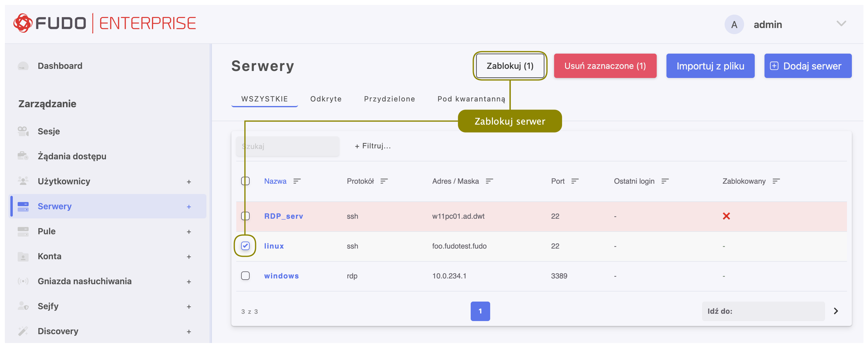Expand the Sejfy menu plus

pos(189,307)
